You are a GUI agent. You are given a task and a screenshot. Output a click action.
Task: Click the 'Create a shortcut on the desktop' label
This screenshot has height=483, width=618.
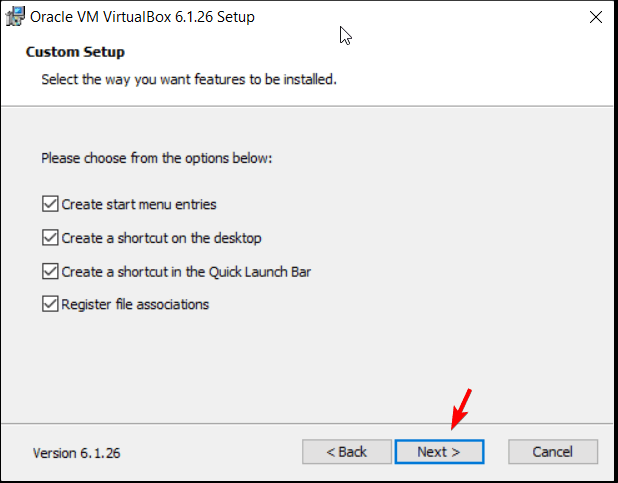tap(161, 238)
